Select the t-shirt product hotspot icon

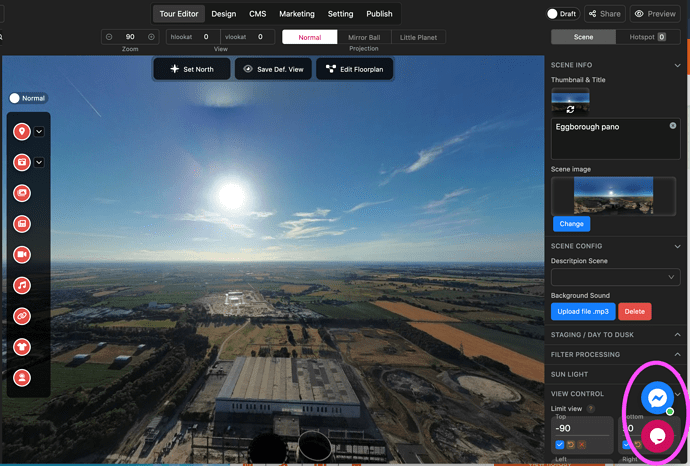pyautogui.click(x=22, y=347)
